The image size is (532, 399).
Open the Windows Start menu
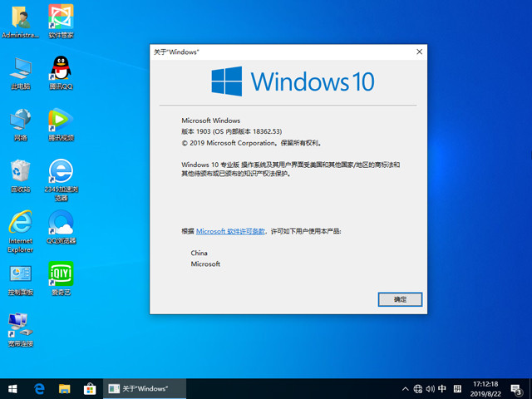(x=12, y=388)
